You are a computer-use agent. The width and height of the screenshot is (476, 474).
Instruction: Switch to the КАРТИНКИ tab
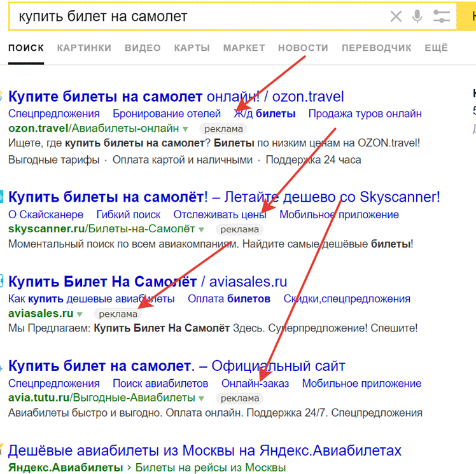point(84,48)
